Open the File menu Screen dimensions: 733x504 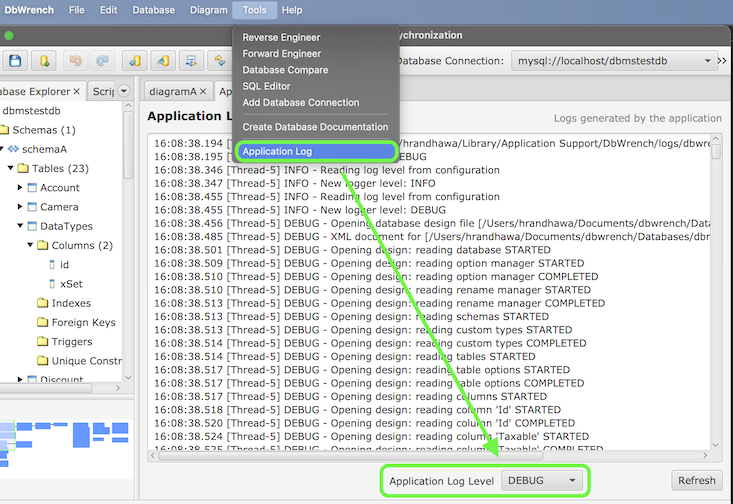[x=76, y=10]
